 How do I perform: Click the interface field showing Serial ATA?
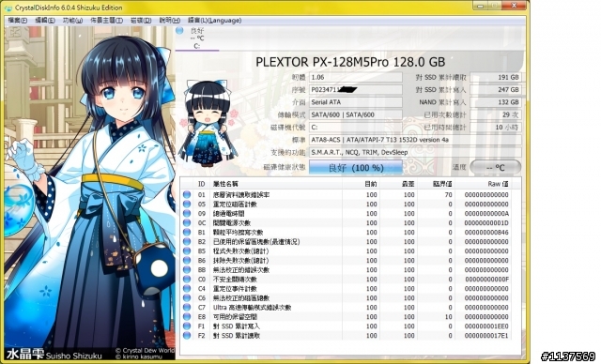pos(356,102)
